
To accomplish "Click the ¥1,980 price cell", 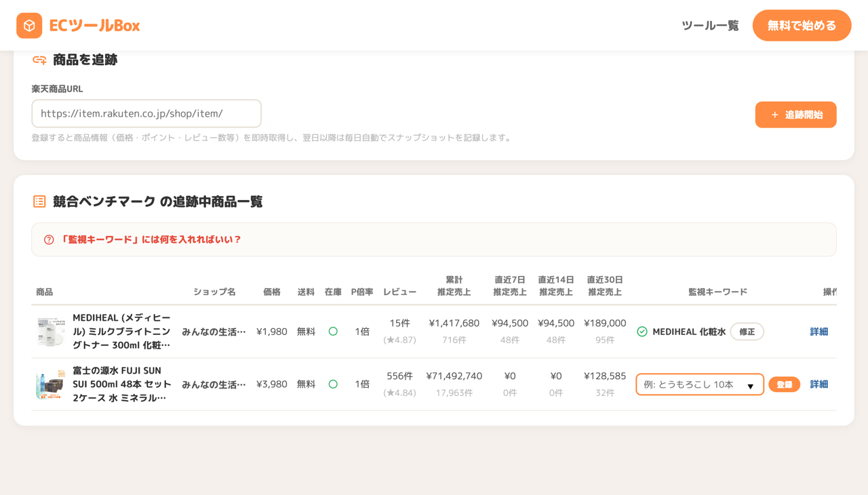I will point(272,332).
